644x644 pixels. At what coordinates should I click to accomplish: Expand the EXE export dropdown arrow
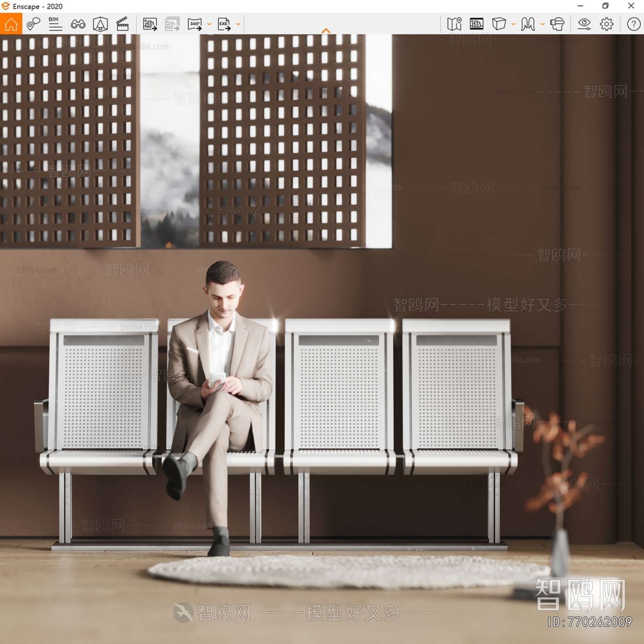pos(238,24)
